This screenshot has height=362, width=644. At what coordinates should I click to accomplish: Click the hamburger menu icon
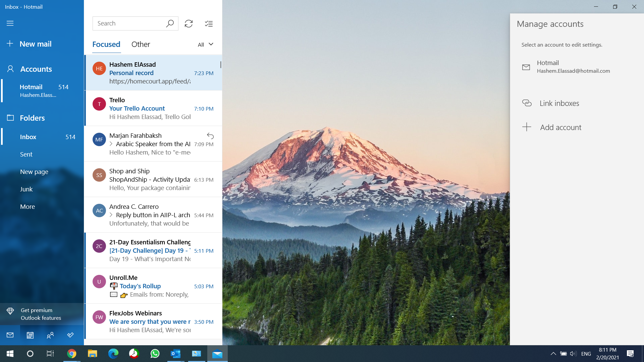pos(10,23)
